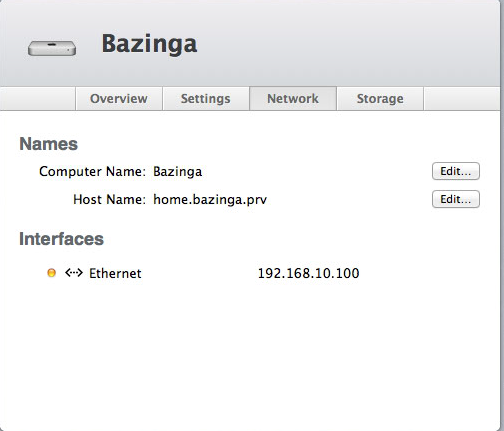This screenshot has width=504, height=431.
Task: Go to the Storage tab
Action: 380,99
